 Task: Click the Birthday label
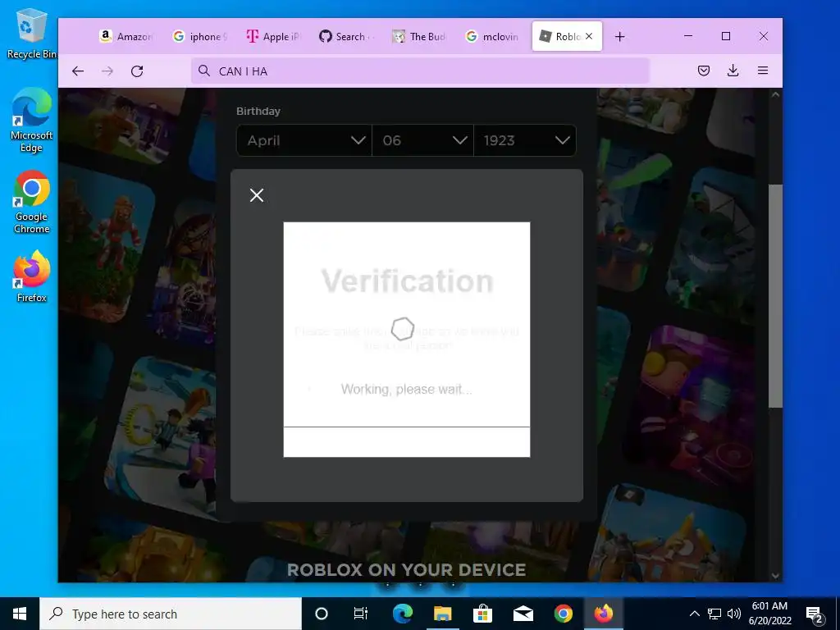click(x=258, y=112)
